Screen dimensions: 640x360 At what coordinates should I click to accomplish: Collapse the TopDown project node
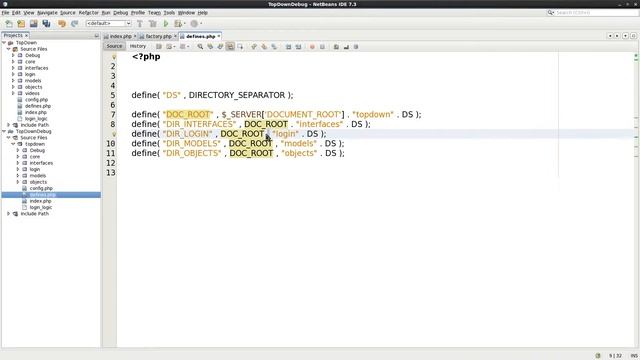[x=4, y=42]
